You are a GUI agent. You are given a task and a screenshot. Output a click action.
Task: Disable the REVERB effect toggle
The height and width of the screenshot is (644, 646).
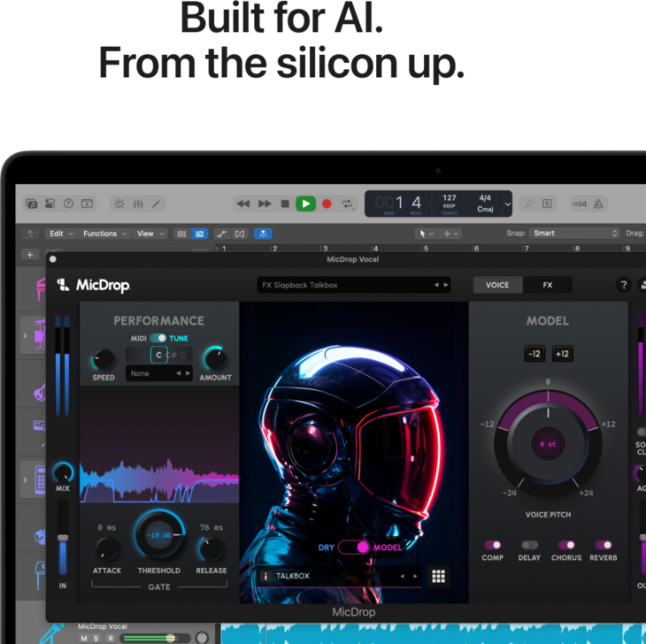604,545
